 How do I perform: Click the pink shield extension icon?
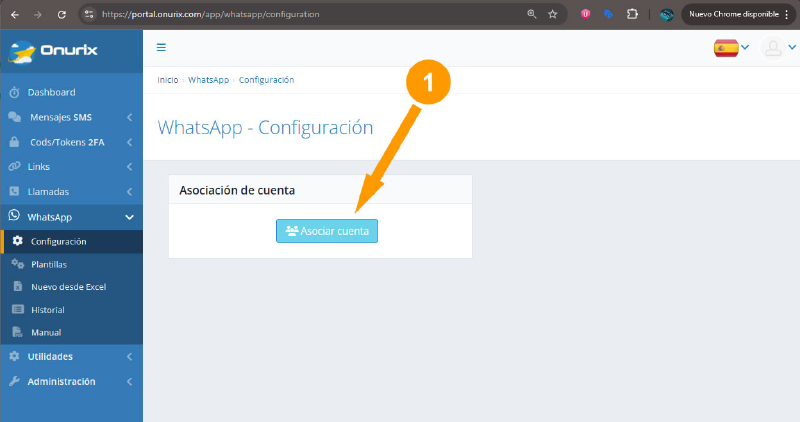586,14
